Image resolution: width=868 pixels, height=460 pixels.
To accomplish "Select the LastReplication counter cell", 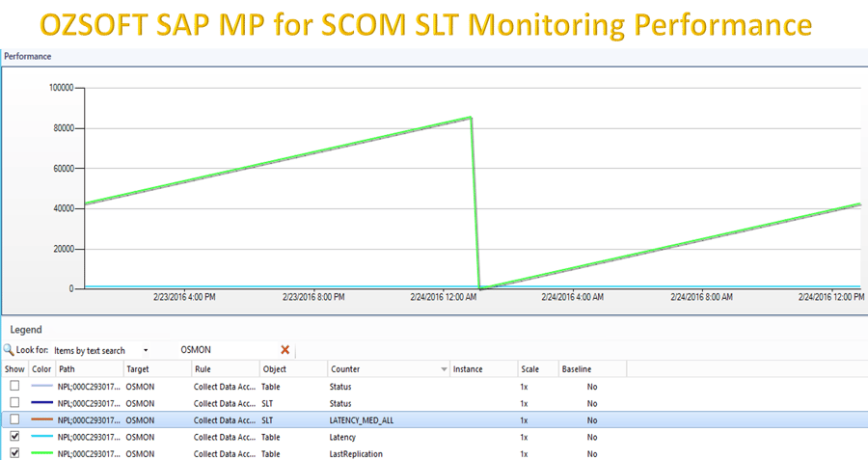I will point(356,454).
